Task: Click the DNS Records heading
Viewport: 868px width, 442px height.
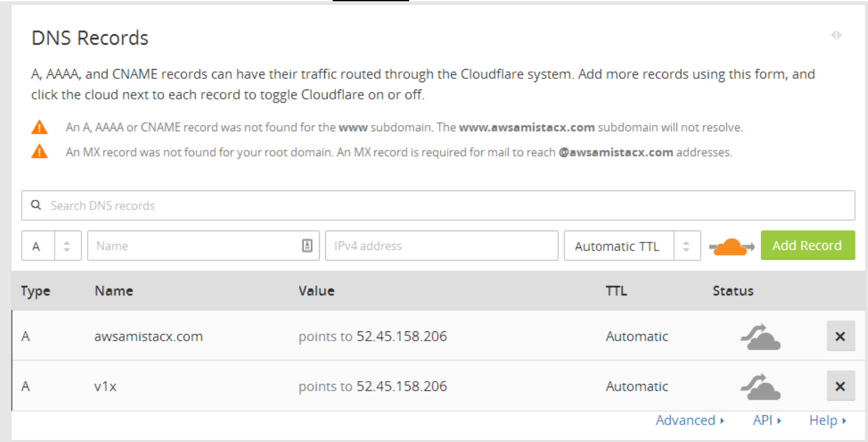Action: pyautogui.click(x=90, y=38)
